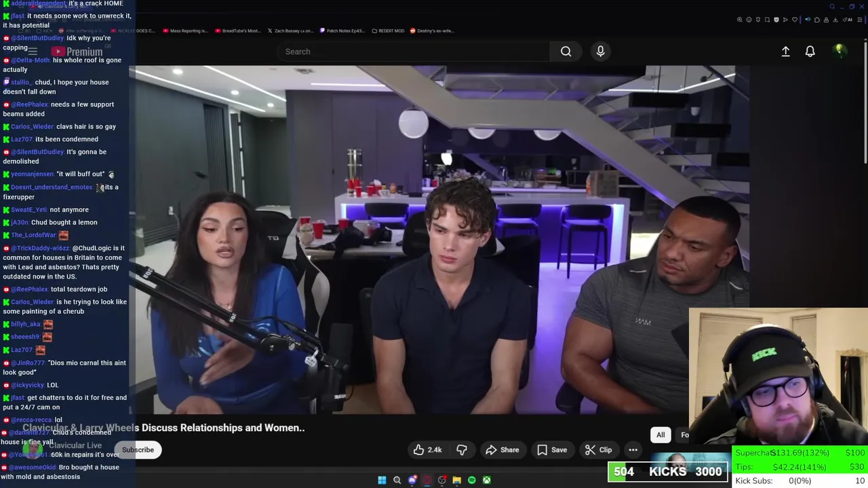Click the video player to pause

coord(439,240)
